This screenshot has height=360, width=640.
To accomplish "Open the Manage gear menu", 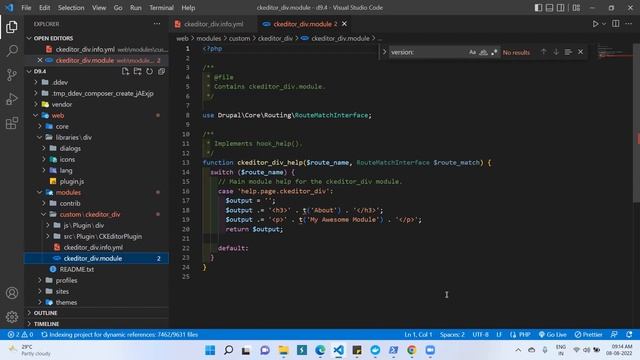I will (12, 316).
